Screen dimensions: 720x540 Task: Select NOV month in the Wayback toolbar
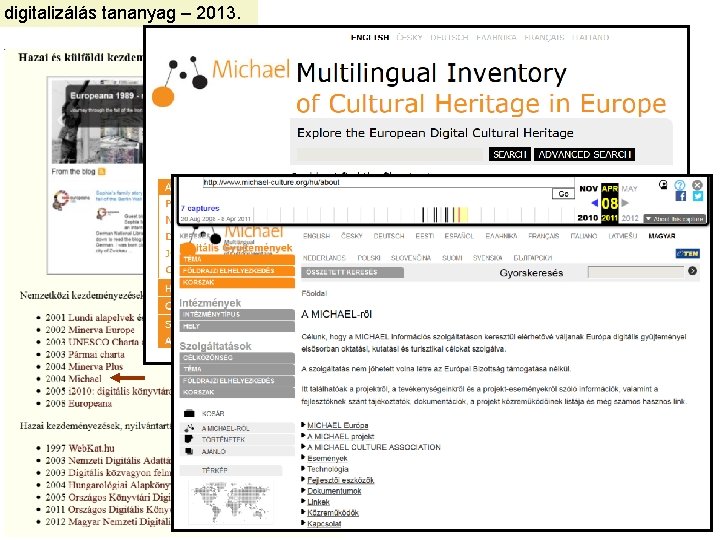589,189
